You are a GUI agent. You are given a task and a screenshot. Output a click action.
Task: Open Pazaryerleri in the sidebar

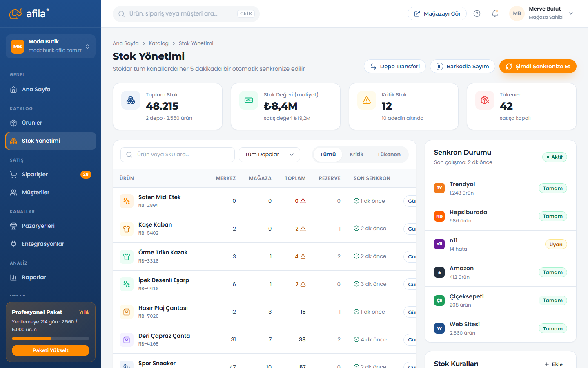tap(51, 226)
